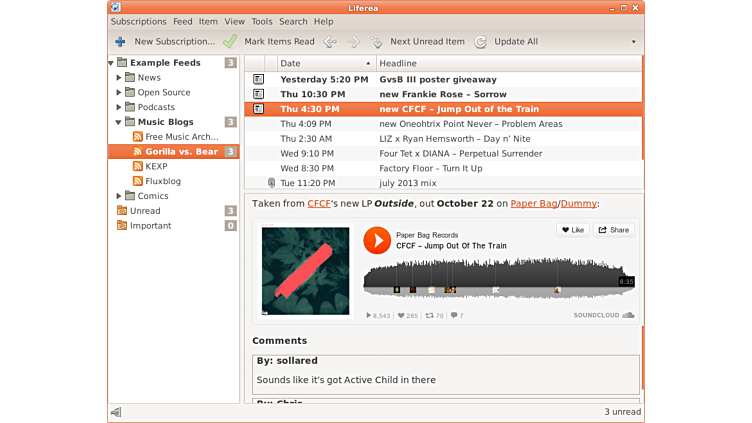
Task: Click the offline status icon in status bar
Action: pyautogui.click(x=117, y=412)
